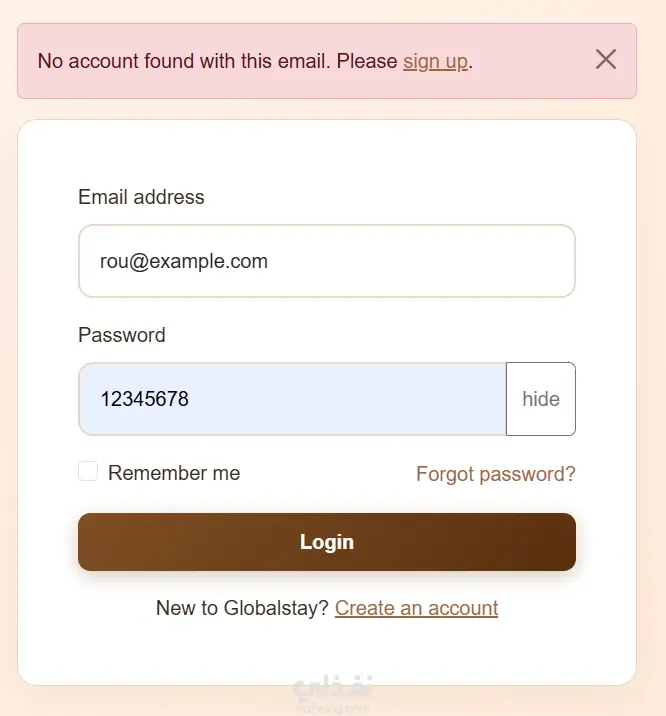Open the sign up link in the alert
Viewport: 666px width, 716px height.
435,61
